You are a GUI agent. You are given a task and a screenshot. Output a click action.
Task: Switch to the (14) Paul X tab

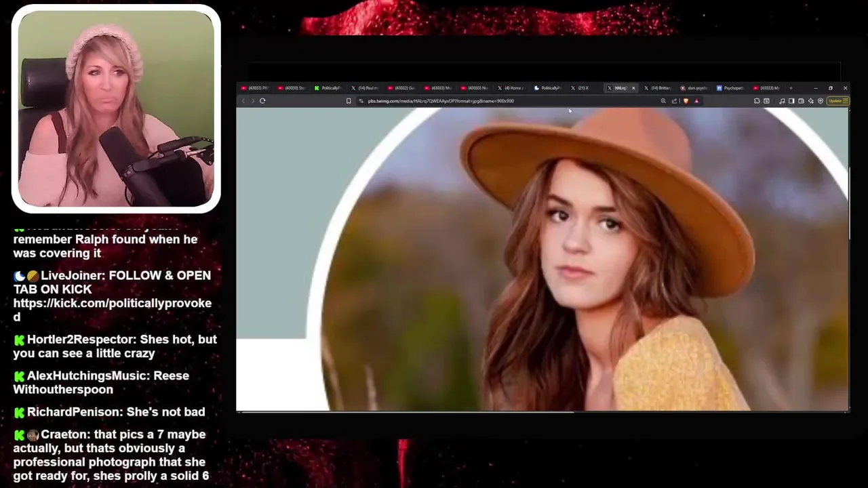[x=365, y=88]
